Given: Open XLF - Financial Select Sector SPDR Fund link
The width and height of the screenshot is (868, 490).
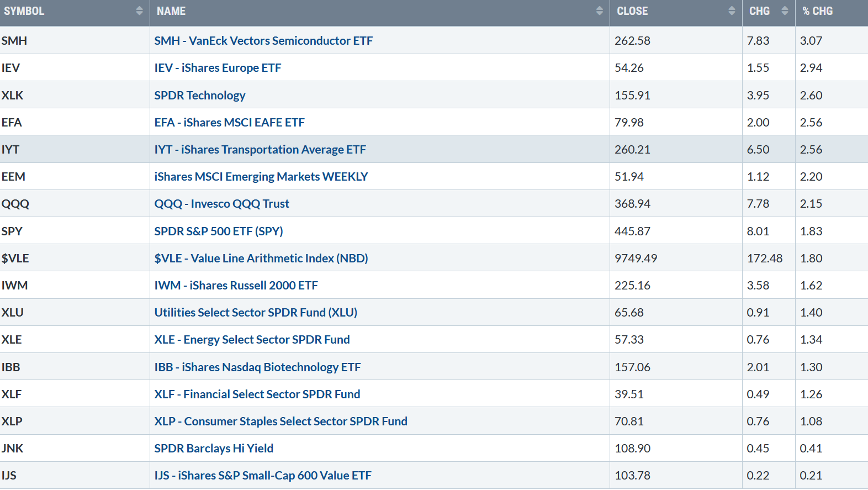Looking at the screenshot, I should click(257, 394).
